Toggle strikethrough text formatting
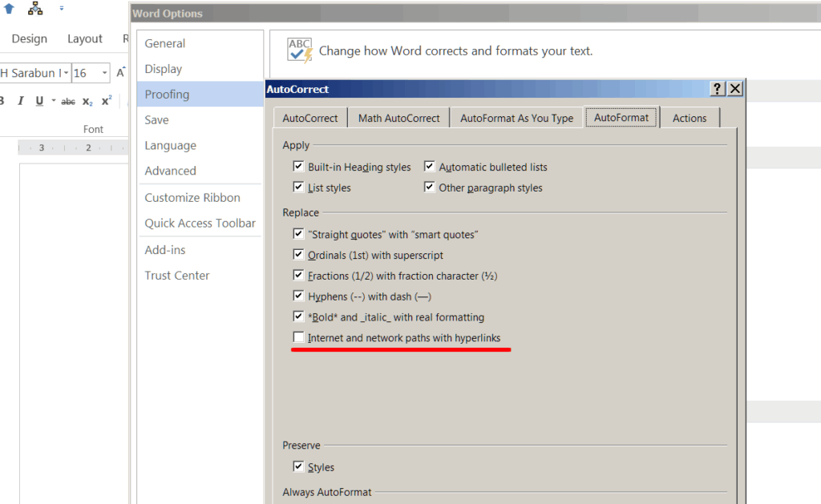The width and height of the screenshot is (821, 504). pyautogui.click(x=68, y=101)
